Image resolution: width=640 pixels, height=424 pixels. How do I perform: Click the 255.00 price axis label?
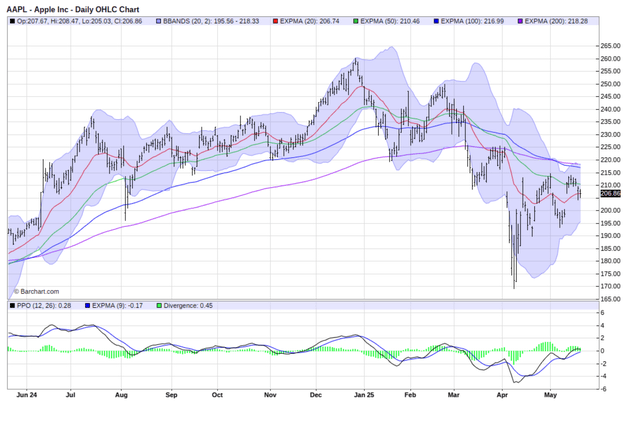click(611, 71)
